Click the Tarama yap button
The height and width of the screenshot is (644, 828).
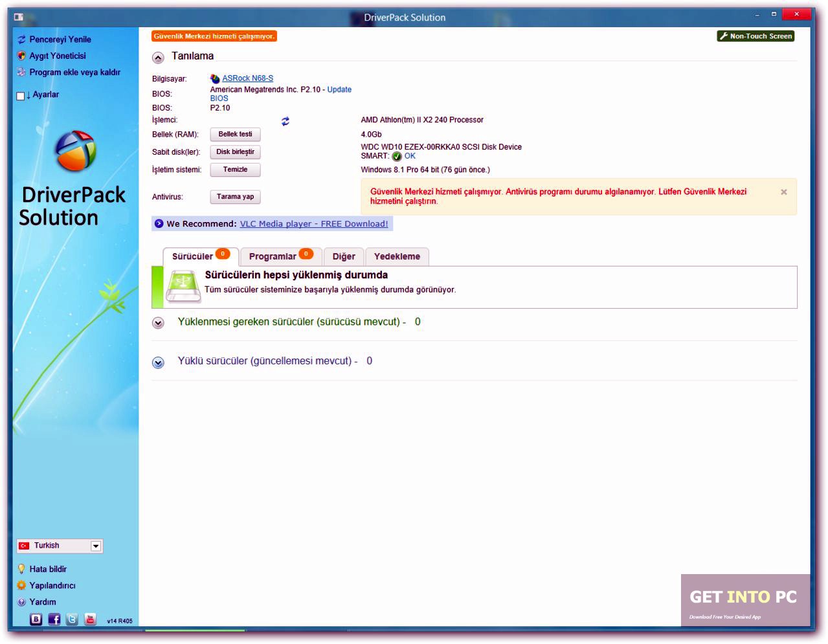[235, 197]
